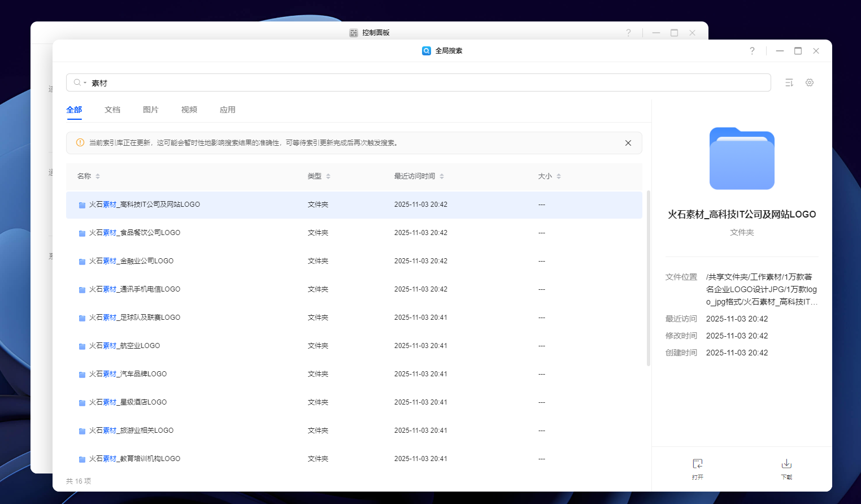Download the selected folder with 下载 button

pyautogui.click(x=786, y=469)
